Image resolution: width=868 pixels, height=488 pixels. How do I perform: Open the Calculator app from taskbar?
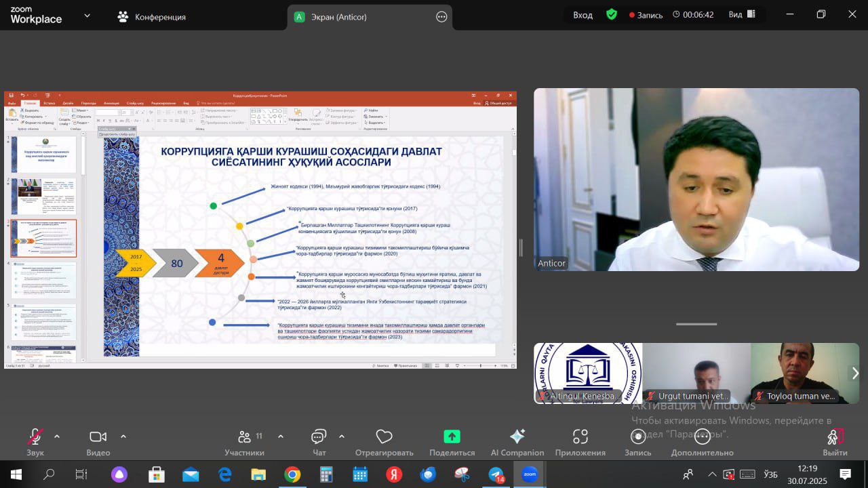(326, 474)
